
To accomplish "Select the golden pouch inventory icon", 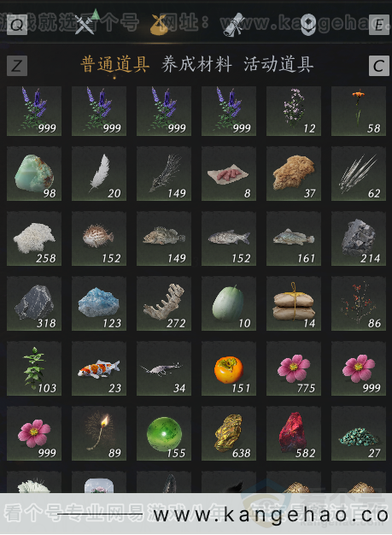I will click(160, 25).
